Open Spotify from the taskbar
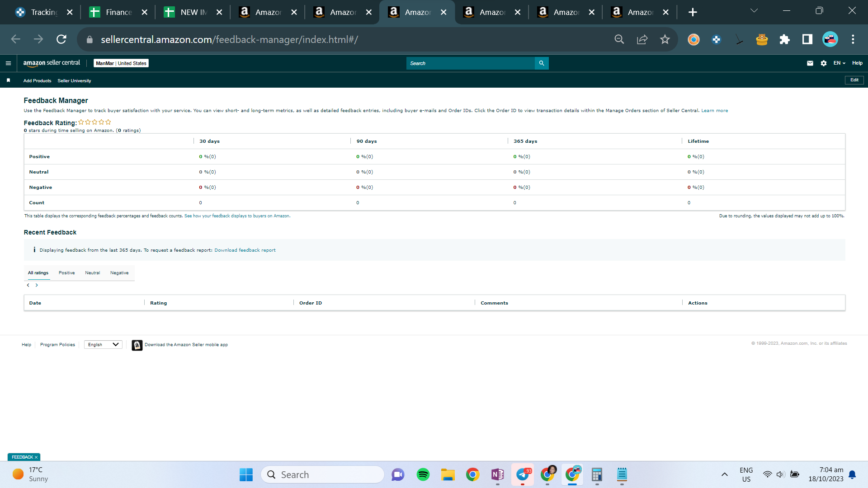The image size is (868, 488). tap(423, 474)
